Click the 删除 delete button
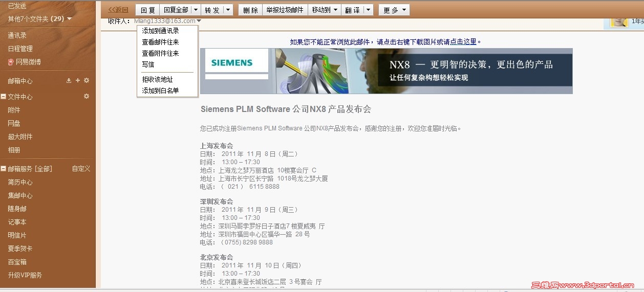 (x=250, y=10)
